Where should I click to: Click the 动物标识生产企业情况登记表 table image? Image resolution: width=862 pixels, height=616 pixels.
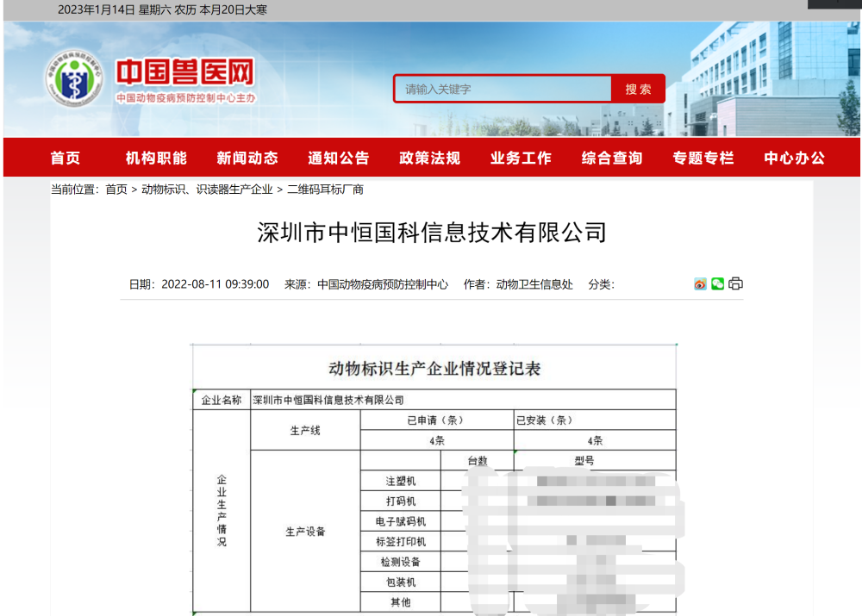coord(434,479)
